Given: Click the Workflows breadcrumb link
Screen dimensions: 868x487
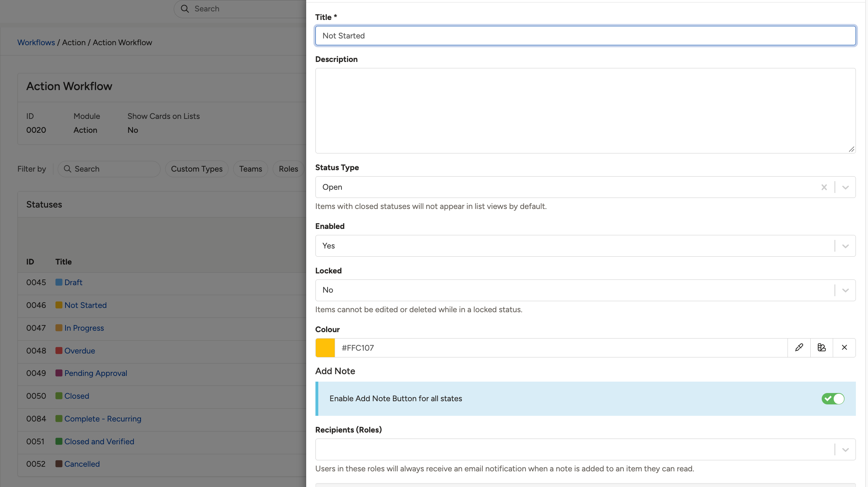Looking at the screenshot, I should click(x=36, y=42).
